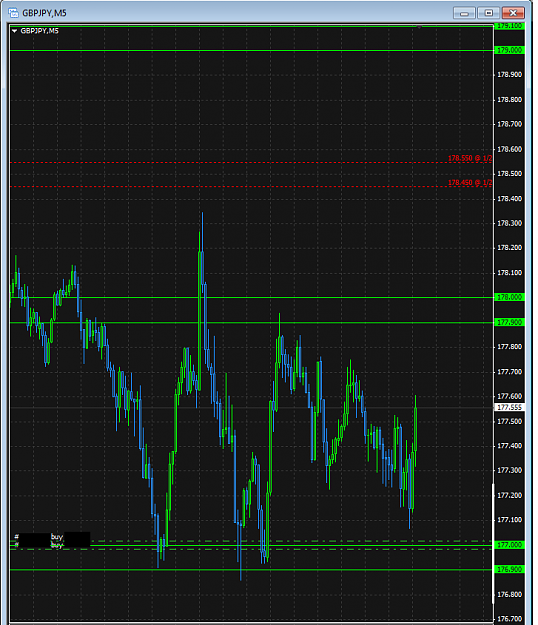Screen dimensions: 538x625
Task: Click the 177.100 price axis value
Action: pos(509,520)
